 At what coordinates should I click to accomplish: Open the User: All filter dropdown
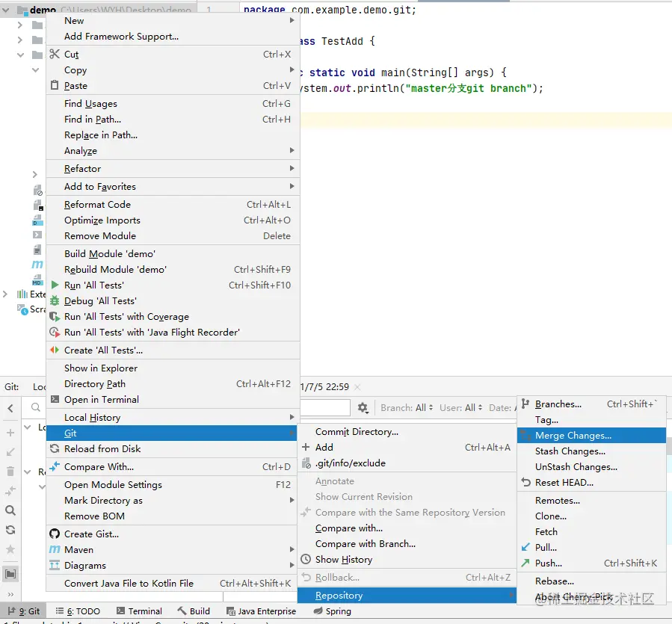coord(460,407)
